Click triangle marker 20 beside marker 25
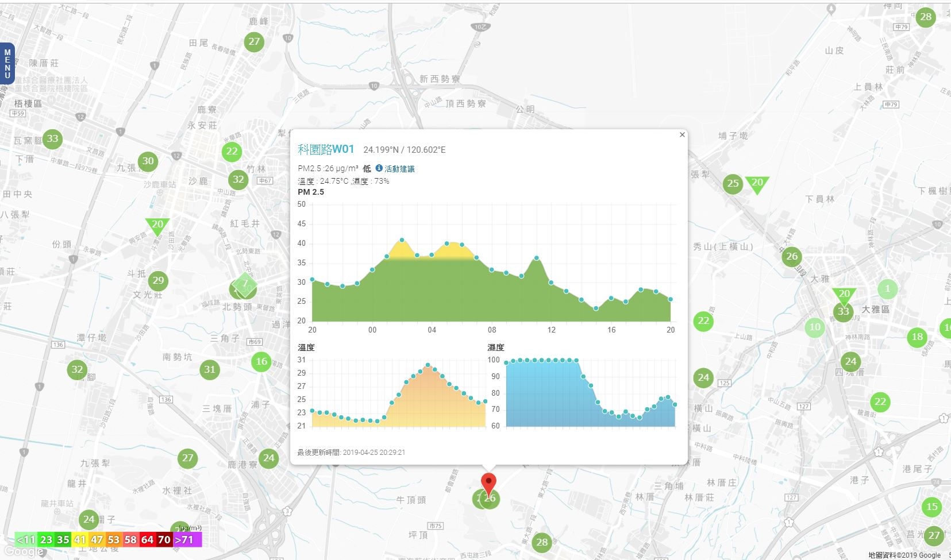 757,184
